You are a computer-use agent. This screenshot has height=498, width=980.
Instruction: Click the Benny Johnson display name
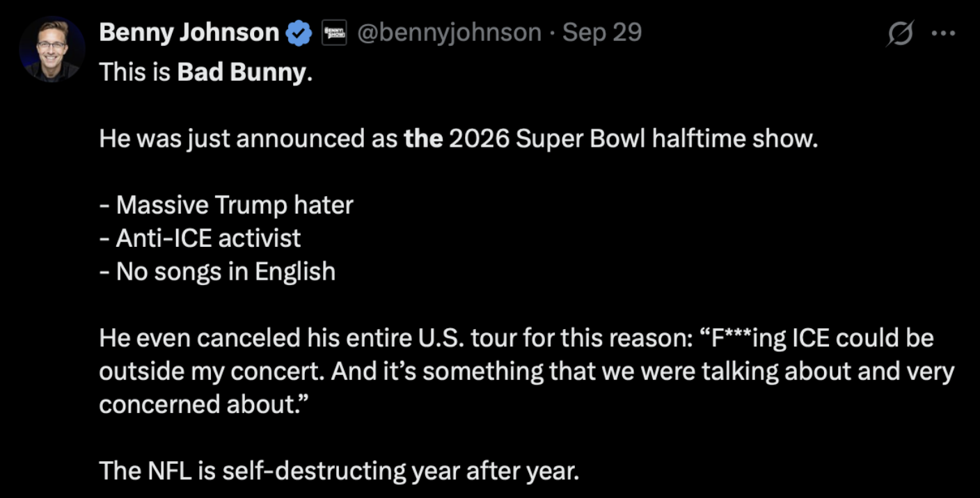(x=189, y=33)
